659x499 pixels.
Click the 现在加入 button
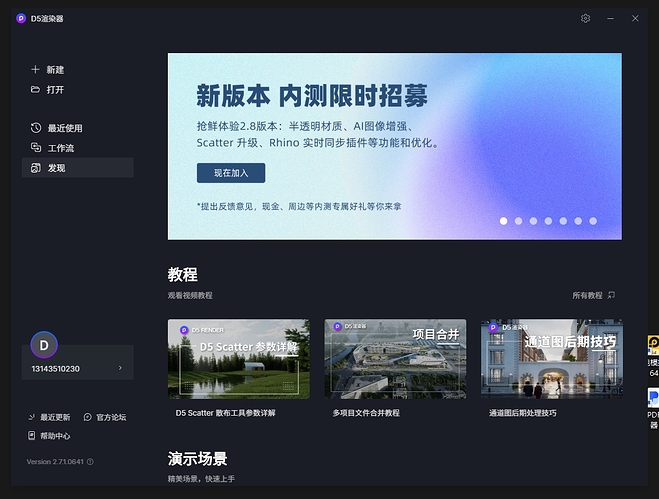(x=231, y=173)
